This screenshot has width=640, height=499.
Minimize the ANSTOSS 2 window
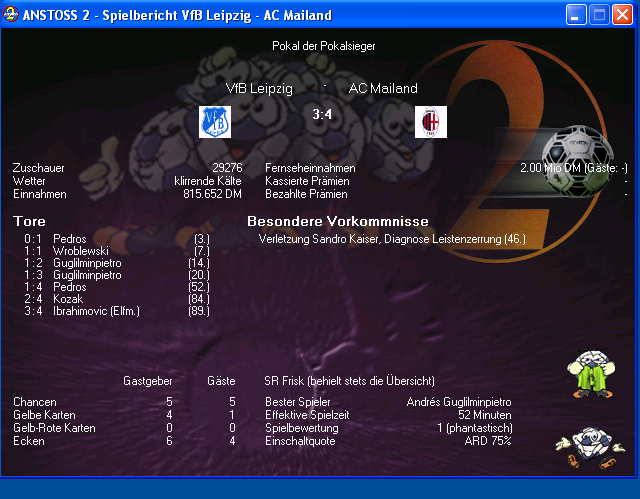click(577, 15)
